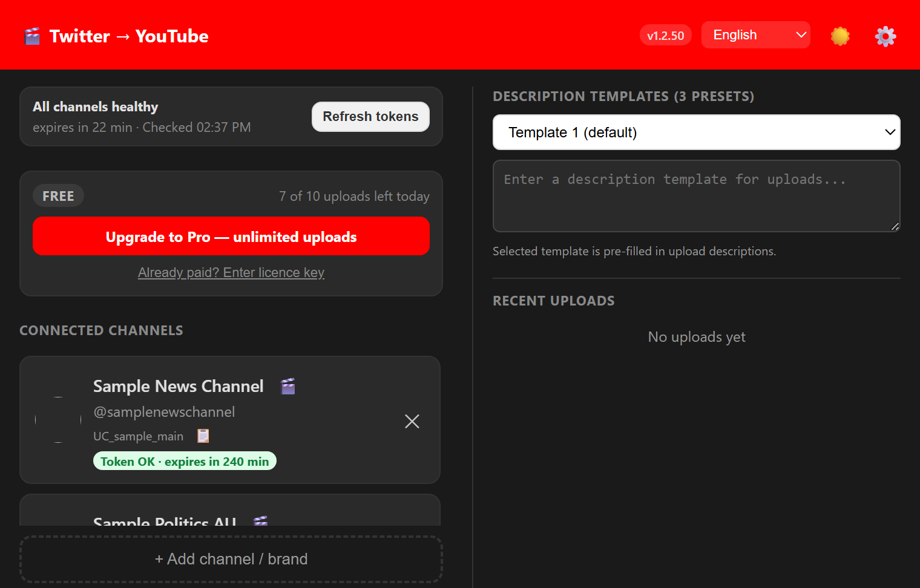Remove Sample News Channel with the X icon

(412, 422)
